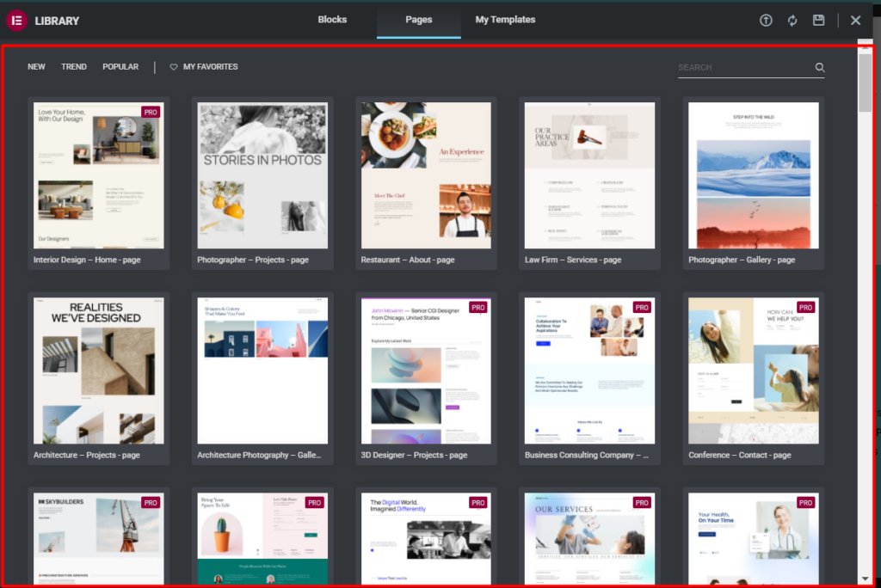Sync the library with the refresh icon
Image resolution: width=881 pixels, height=588 pixels.
click(x=792, y=21)
